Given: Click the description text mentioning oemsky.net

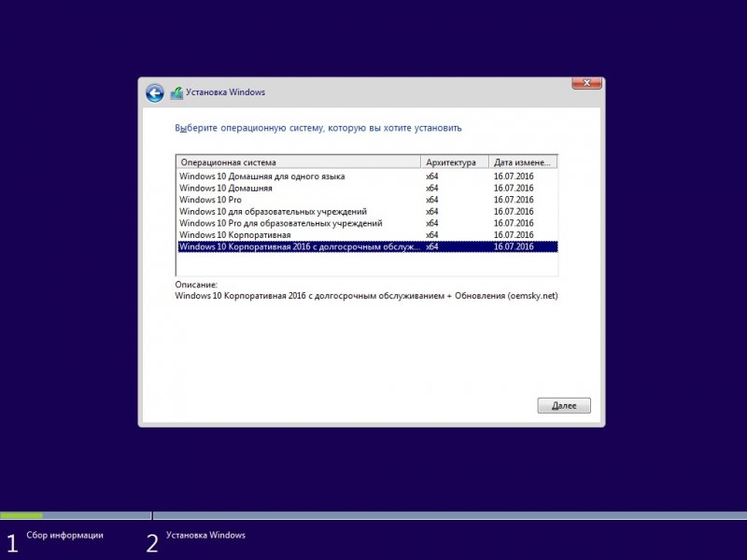Looking at the screenshot, I should click(x=366, y=296).
